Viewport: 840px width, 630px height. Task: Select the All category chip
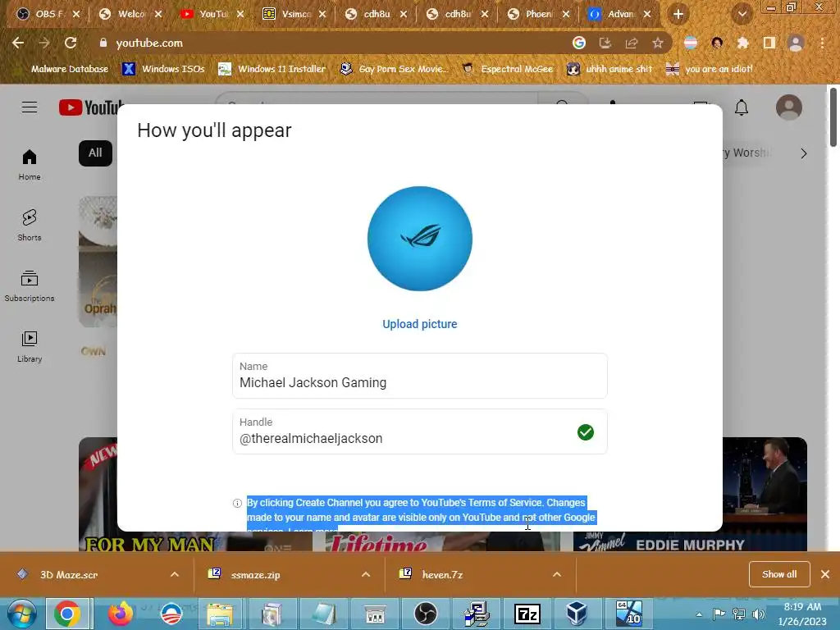pos(95,153)
